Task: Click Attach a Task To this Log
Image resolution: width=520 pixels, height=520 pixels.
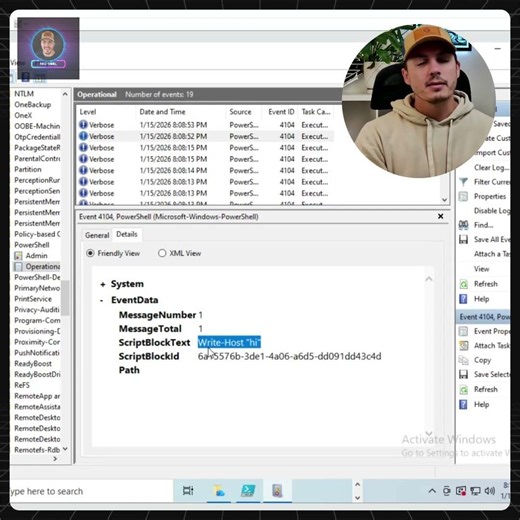Action: pyautogui.click(x=492, y=254)
